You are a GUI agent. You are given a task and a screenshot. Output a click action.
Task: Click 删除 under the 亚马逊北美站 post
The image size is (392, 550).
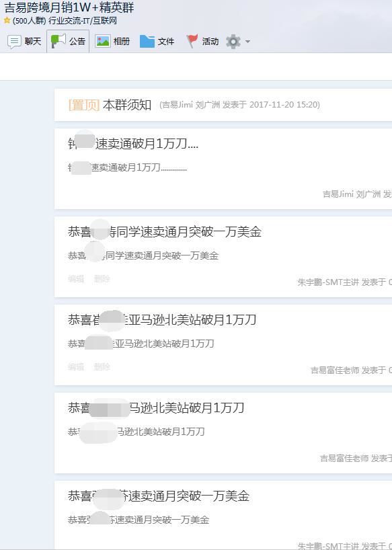102,367
